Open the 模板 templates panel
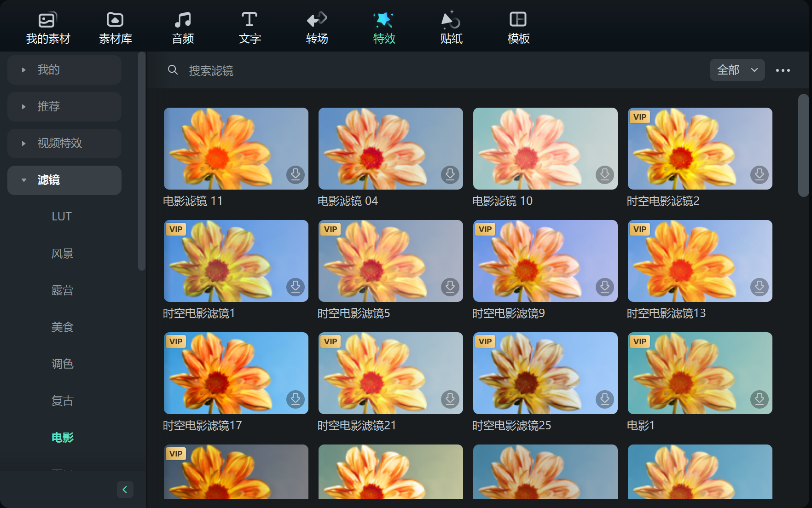812x508 pixels. pos(518,28)
